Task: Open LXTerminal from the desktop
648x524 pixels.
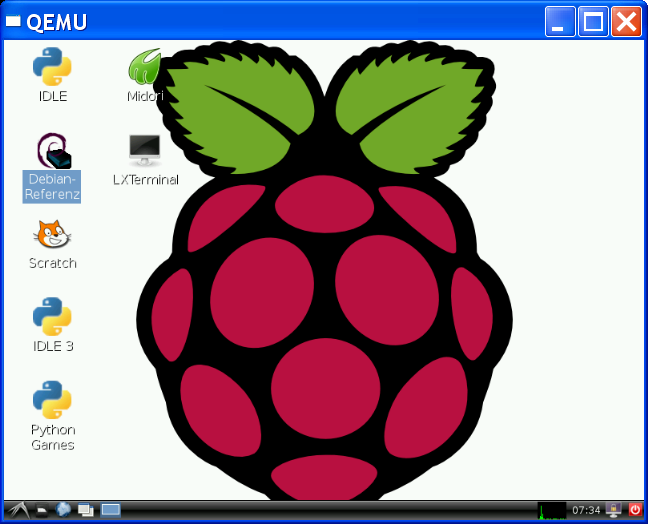Action: (145, 160)
